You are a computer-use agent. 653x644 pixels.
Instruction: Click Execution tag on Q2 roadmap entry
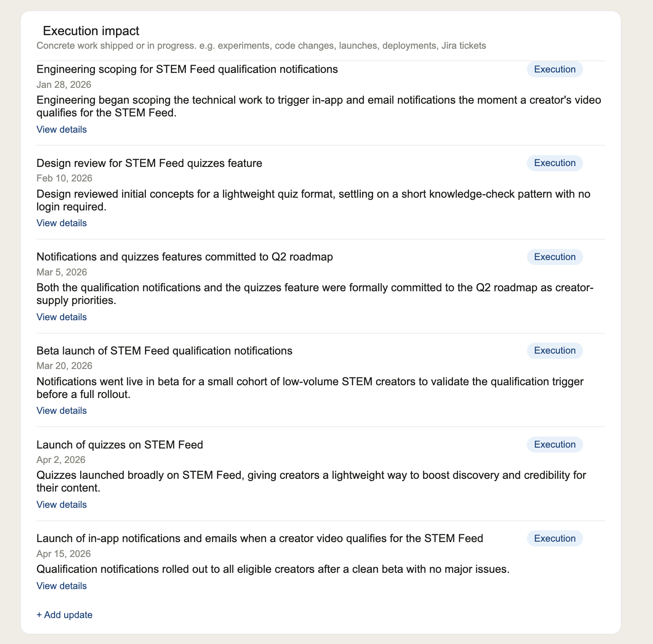coord(555,257)
